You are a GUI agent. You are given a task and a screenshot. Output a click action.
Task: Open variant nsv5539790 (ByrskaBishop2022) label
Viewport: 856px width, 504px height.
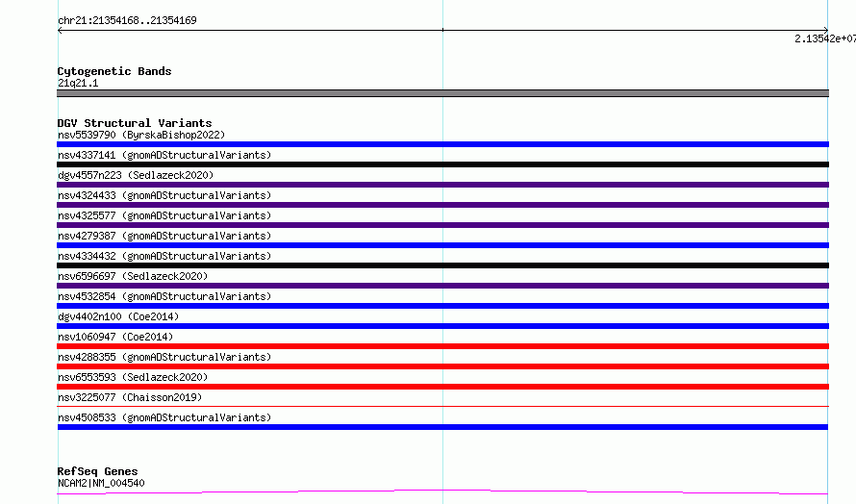click(141, 135)
